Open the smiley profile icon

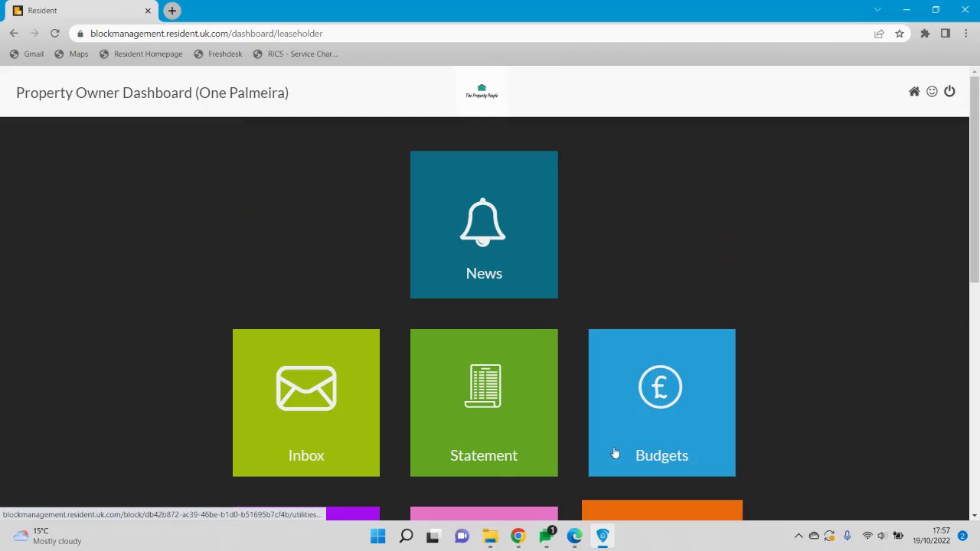932,92
